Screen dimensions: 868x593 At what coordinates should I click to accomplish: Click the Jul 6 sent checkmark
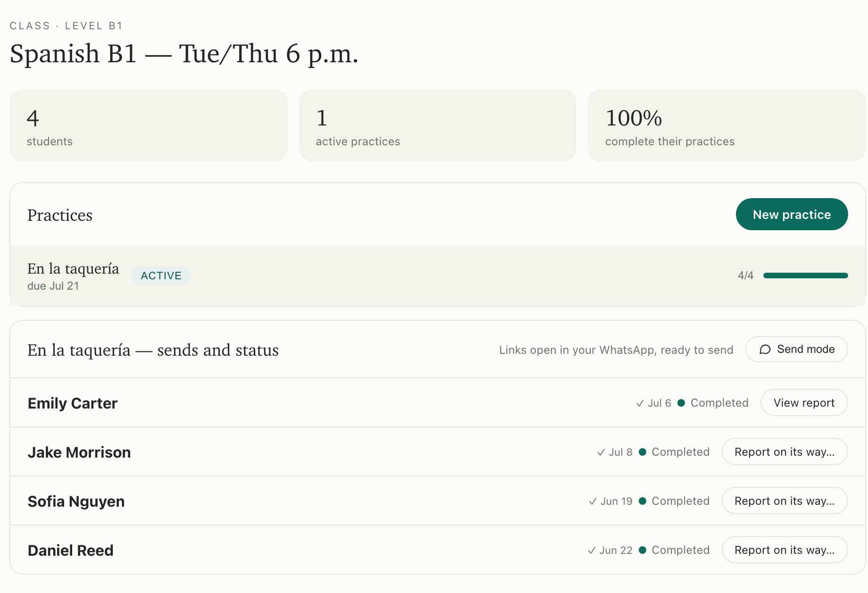click(x=640, y=403)
